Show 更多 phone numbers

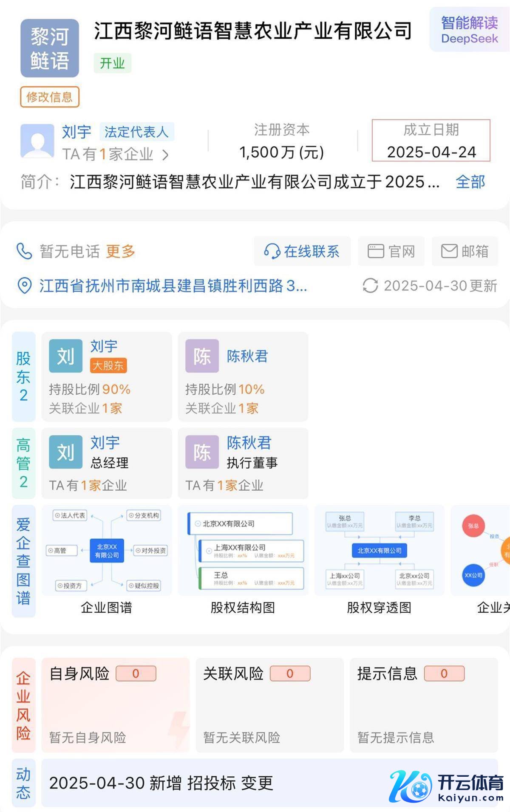point(120,251)
